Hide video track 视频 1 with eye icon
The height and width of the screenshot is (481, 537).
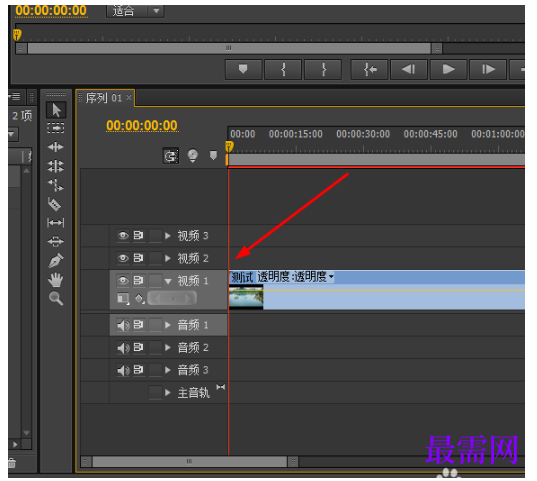point(123,281)
